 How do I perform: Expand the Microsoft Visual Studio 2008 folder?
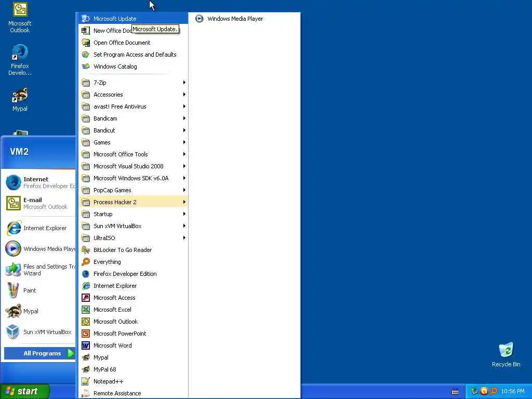pos(134,166)
